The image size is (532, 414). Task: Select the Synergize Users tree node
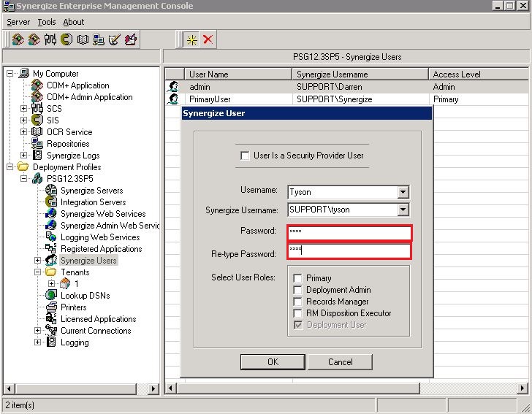pos(88,261)
